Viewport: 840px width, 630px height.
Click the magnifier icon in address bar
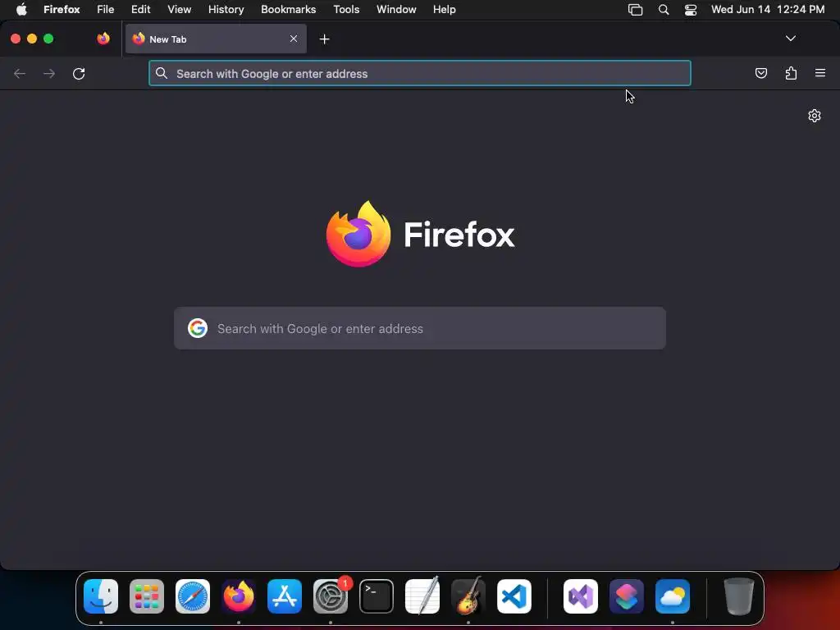click(x=162, y=73)
